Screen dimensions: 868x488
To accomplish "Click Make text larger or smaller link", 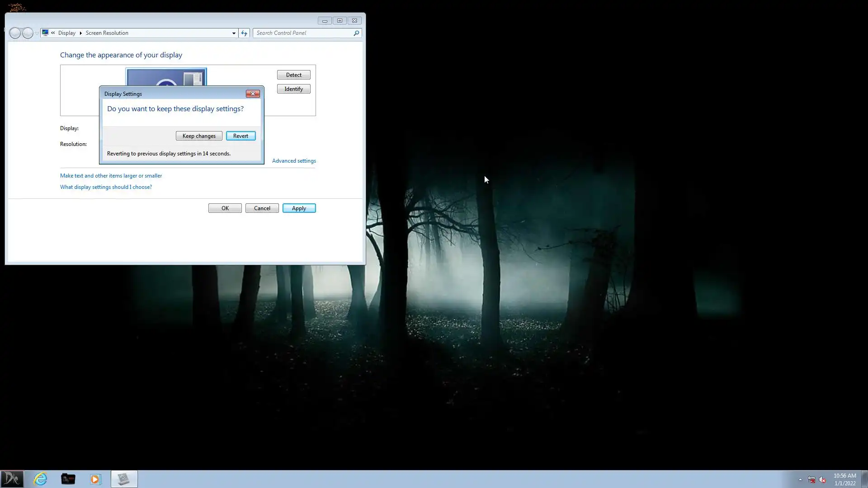I will click(x=111, y=176).
